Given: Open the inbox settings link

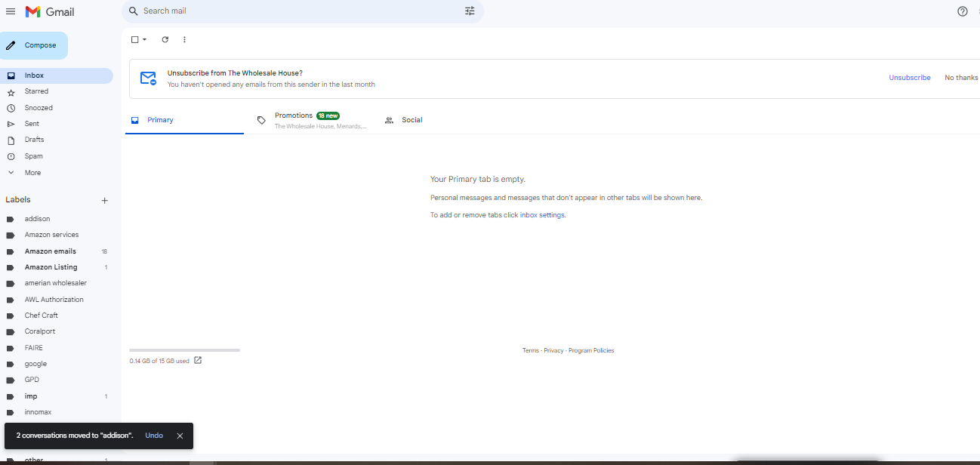Looking at the screenshot, I should point(542,215).
